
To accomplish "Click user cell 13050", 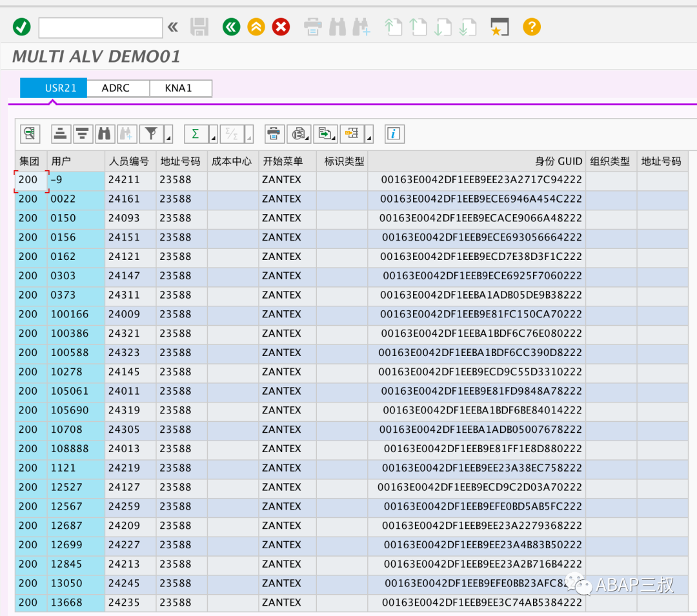I will click(x=76, y=584).
